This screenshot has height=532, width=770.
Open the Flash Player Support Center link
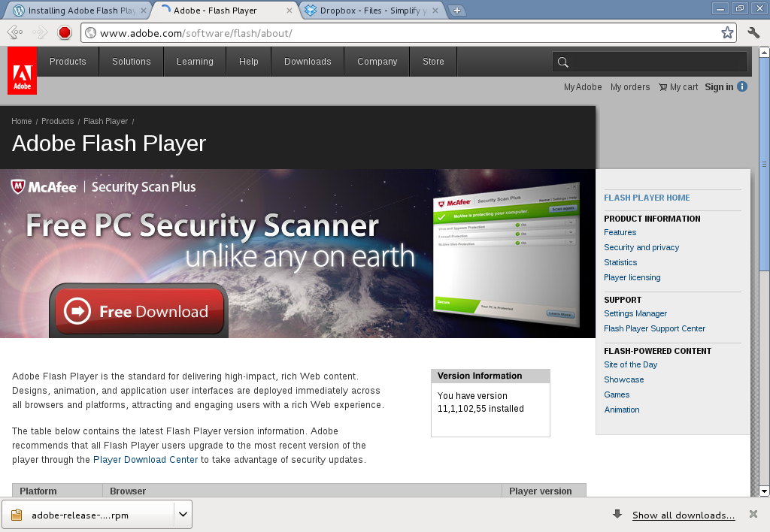[655, 328]
